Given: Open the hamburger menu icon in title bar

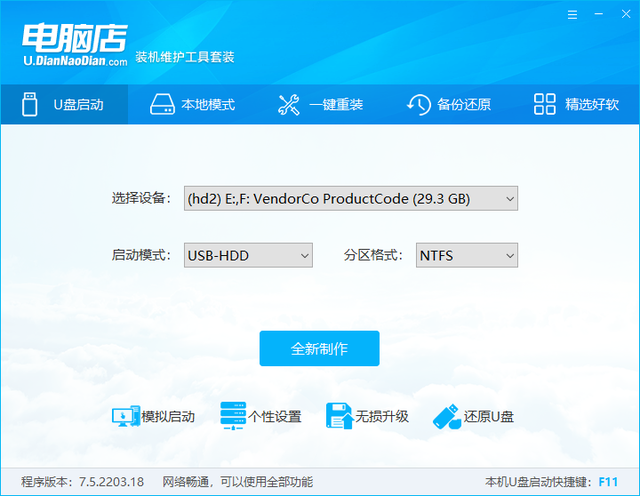Looking at the screenshot, I should [x=572, y=15].
